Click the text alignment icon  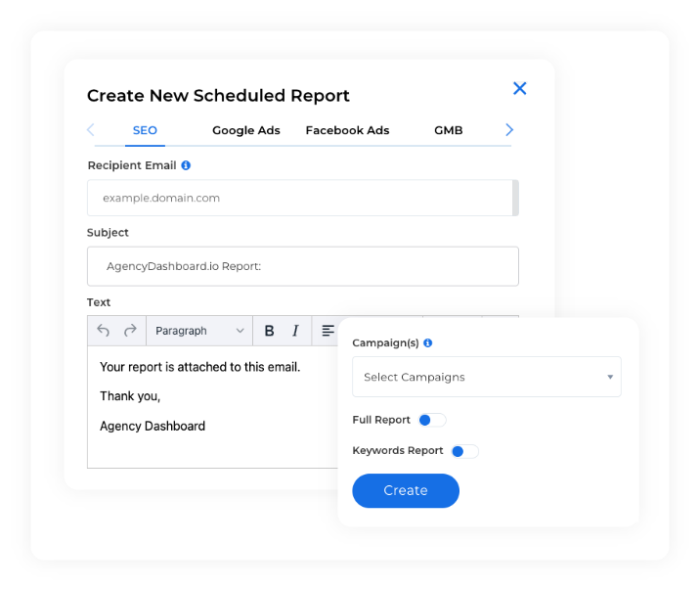(328, 331)
